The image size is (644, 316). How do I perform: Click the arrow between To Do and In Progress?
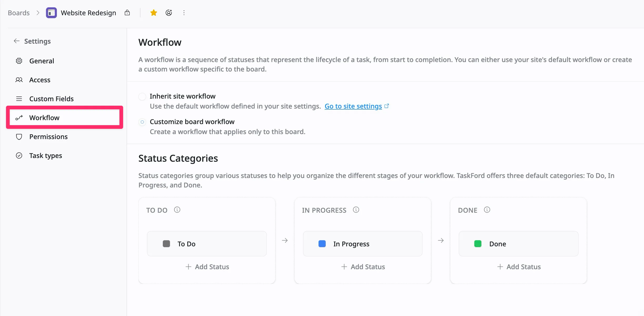[285, 240]
